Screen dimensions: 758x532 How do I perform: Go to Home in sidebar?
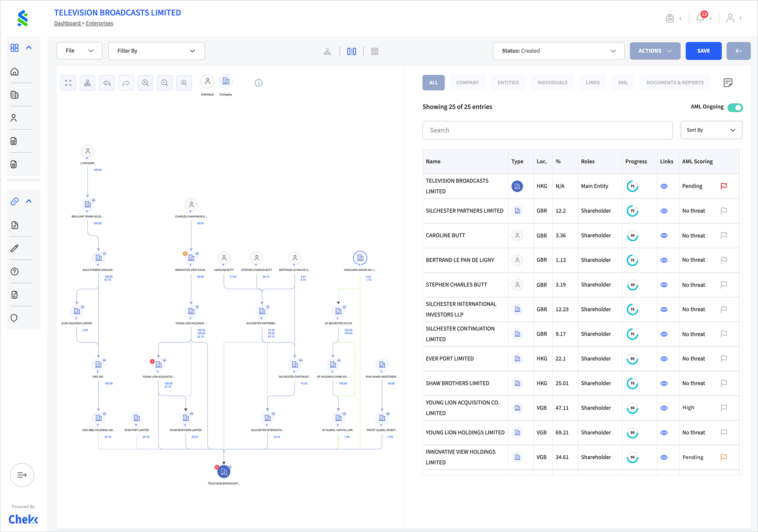(x=15, y=72)
